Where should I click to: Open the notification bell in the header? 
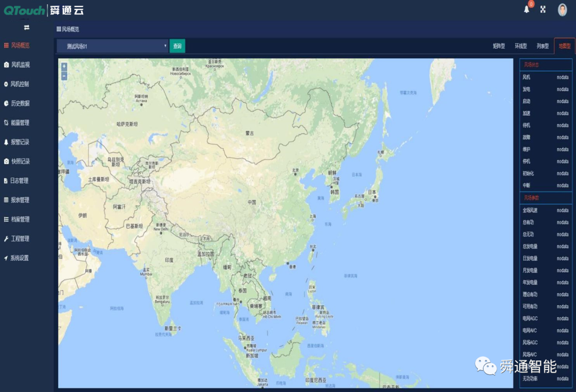pyautogui.click(x=526, y=10)
